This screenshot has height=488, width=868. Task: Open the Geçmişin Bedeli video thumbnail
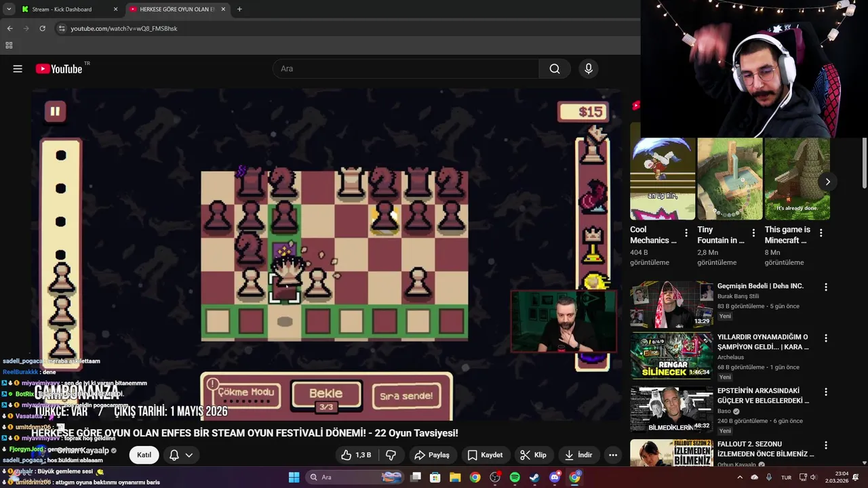(x=672, y=304)
